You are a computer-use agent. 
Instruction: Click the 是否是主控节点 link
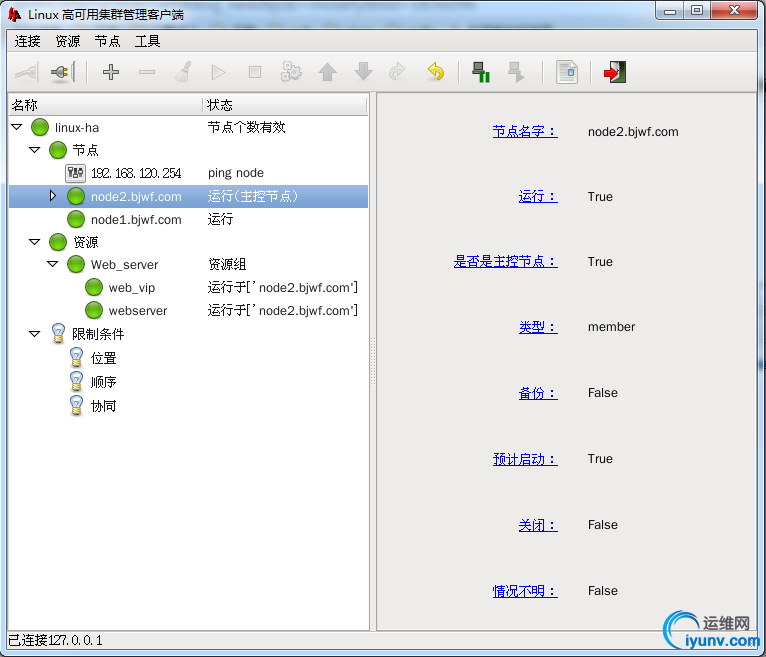(506, 262)
